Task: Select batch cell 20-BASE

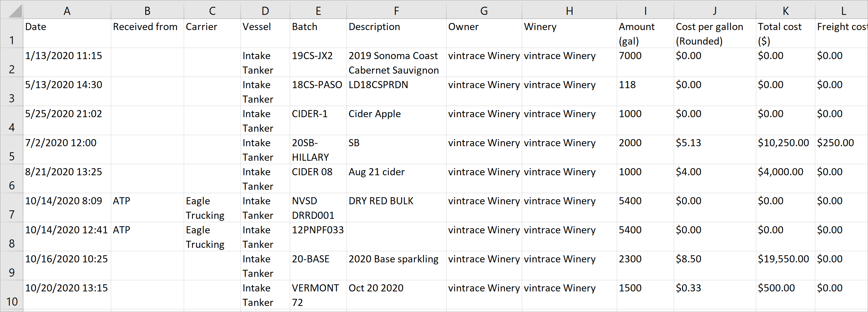Action: (x=318, y=266)
